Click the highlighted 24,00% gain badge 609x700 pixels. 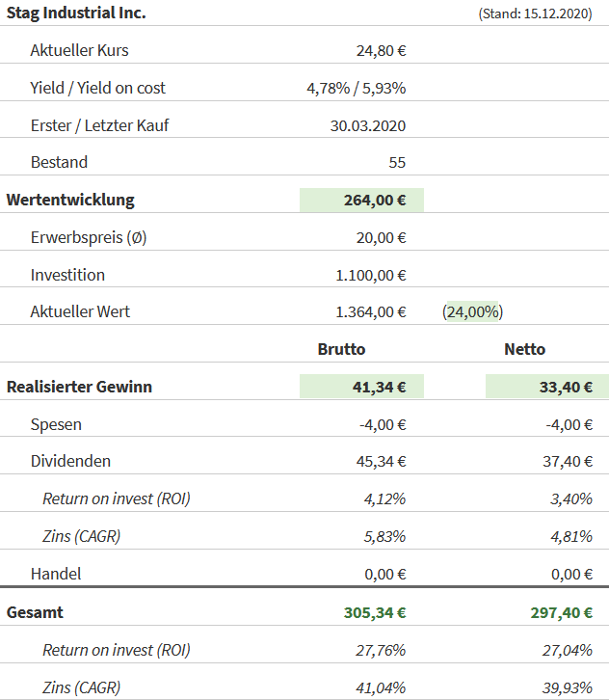473,311
